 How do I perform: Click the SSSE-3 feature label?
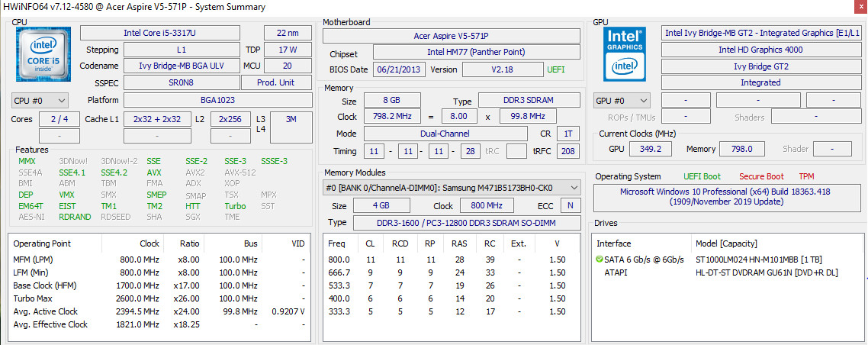(x=274, y=161)
